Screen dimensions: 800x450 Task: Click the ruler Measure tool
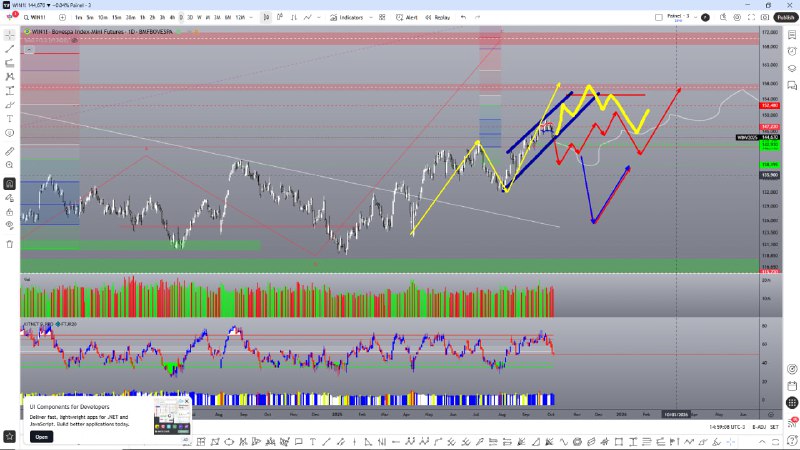click(10, 149)
